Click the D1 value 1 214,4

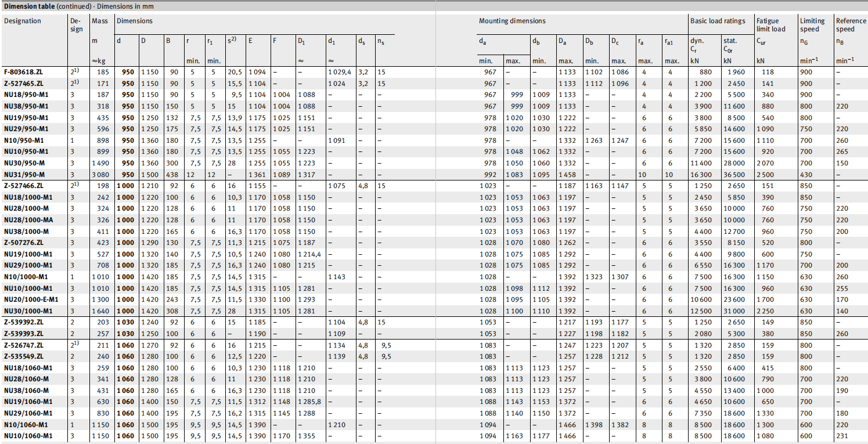(309, 254)
